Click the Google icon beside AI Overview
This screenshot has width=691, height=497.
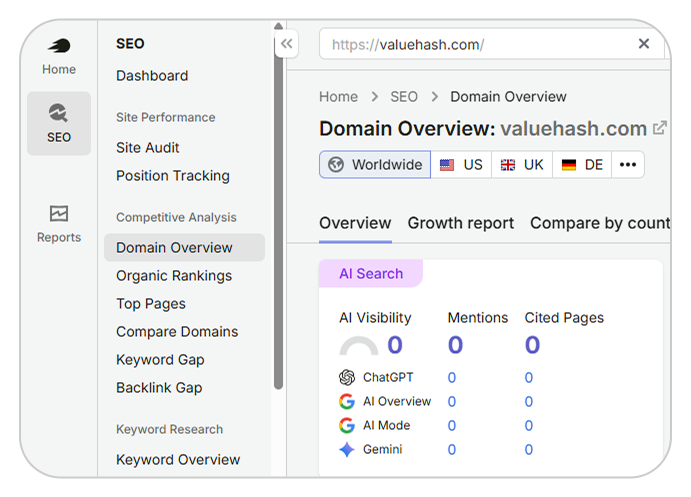point(347,401)
